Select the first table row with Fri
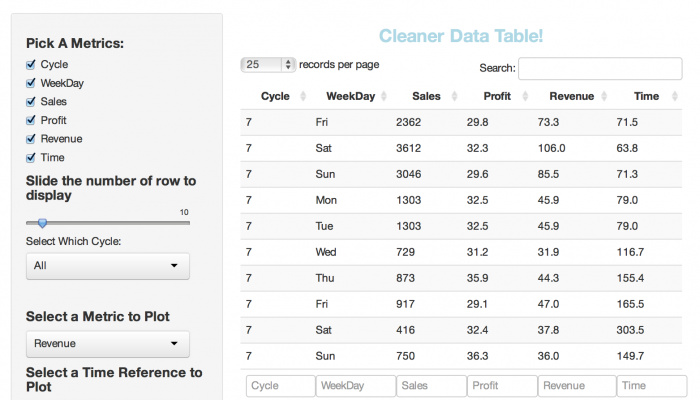This screenshot has height=400, width=700. 460,122
